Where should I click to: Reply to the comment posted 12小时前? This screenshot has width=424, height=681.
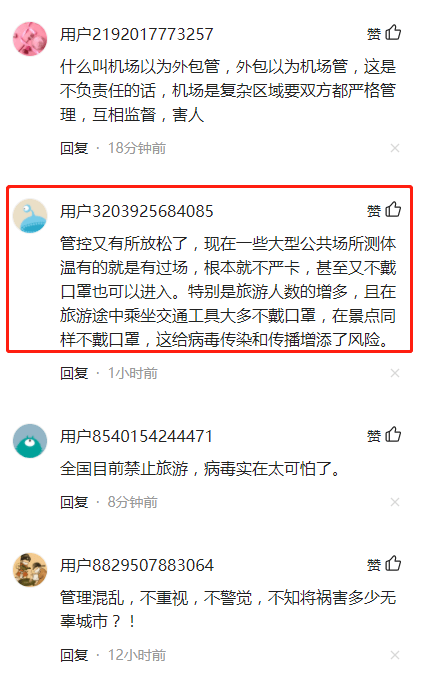74,655
